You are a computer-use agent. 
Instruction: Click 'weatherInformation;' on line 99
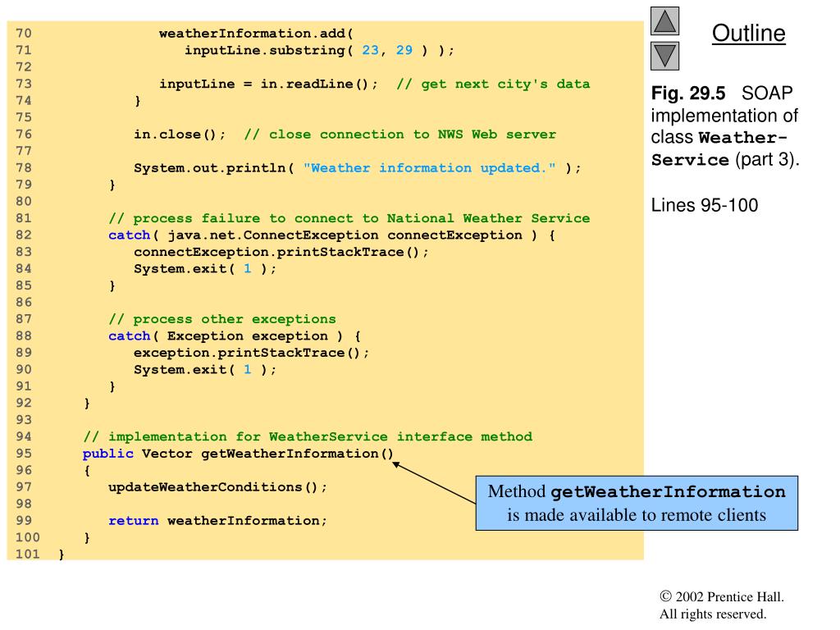click(248, 521)
